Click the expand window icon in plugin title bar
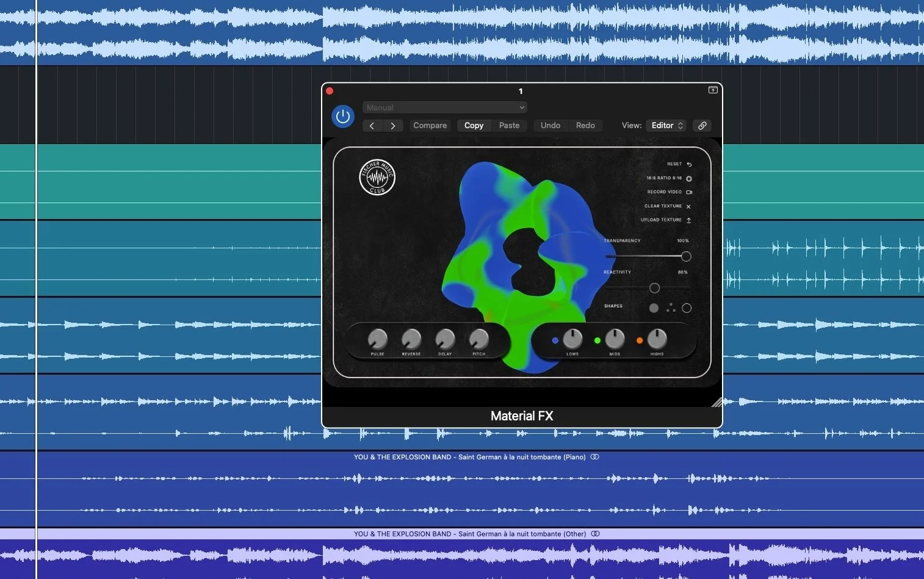Viewport: 924px width, 579px height. 713,90
